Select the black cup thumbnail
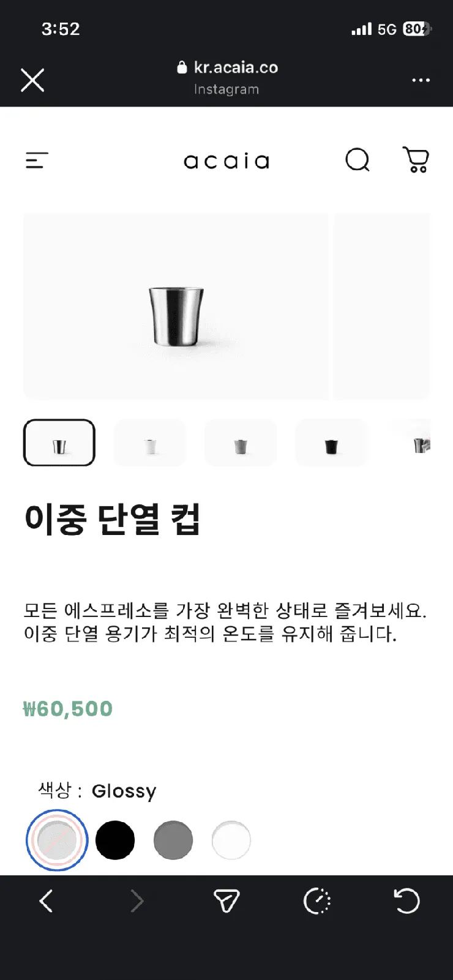 [x=331, y=443]
